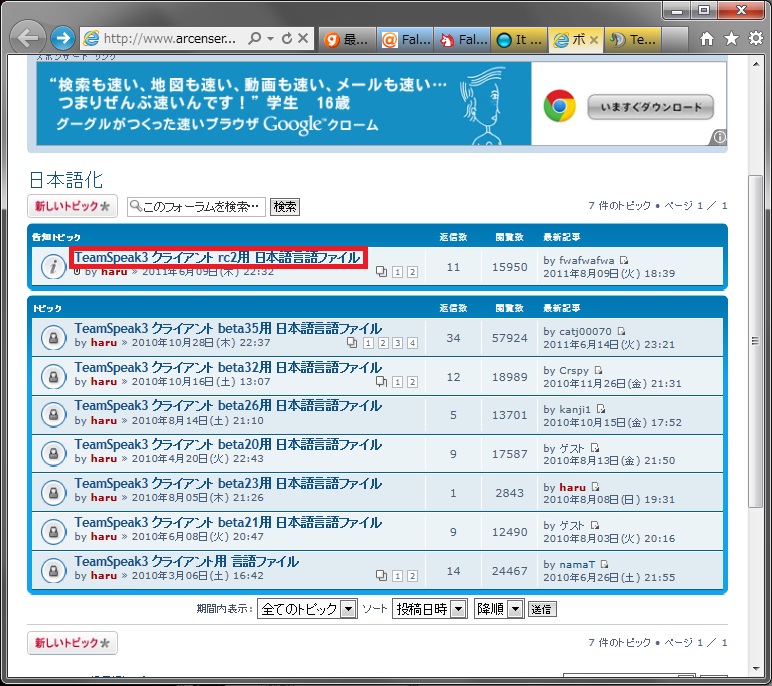This screenshot has width=772, height=686.
Task: Click the locked topic icon for beta35 row
Action: (x=54, y=338)
